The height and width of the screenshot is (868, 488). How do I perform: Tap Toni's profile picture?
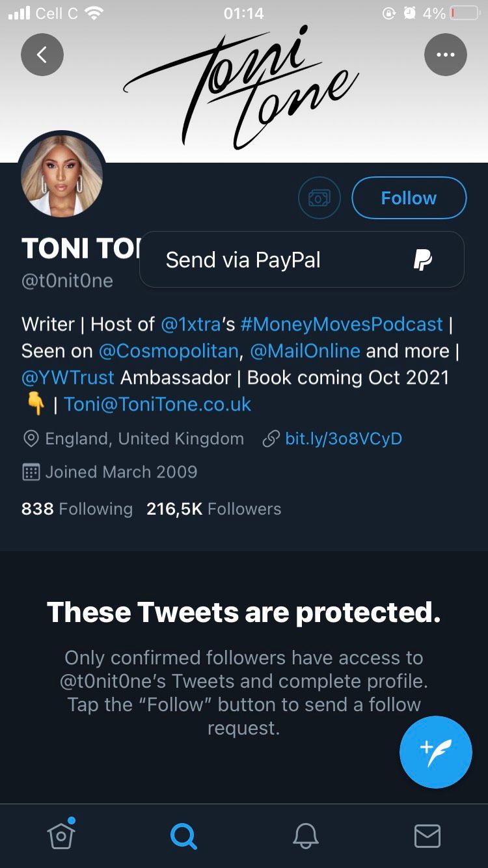(61, 174)
